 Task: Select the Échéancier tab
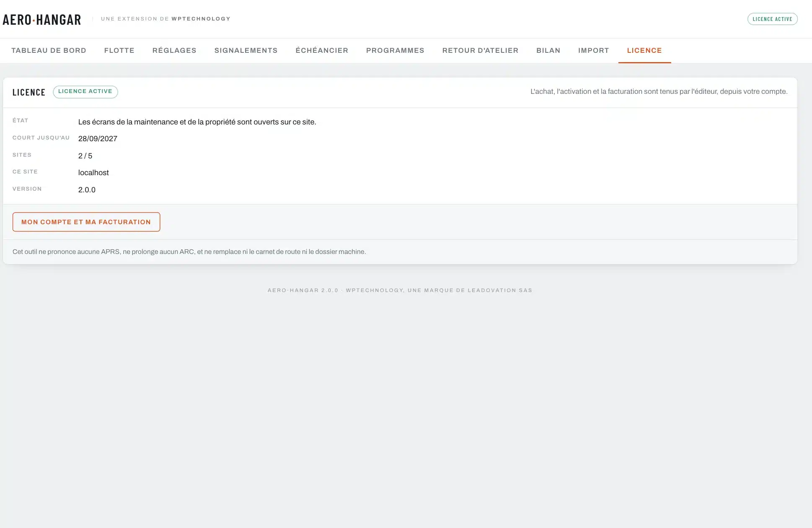[322, 51]
